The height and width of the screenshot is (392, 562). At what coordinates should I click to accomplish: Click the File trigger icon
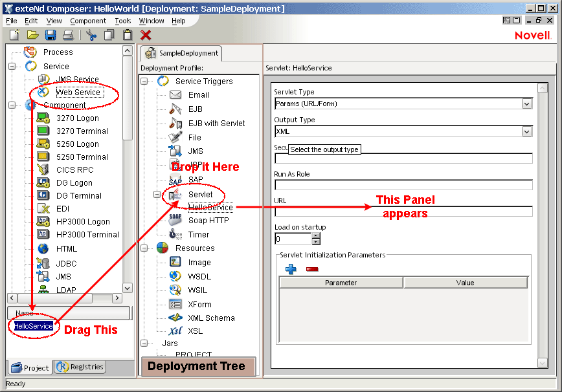click(x=175, y=138)
